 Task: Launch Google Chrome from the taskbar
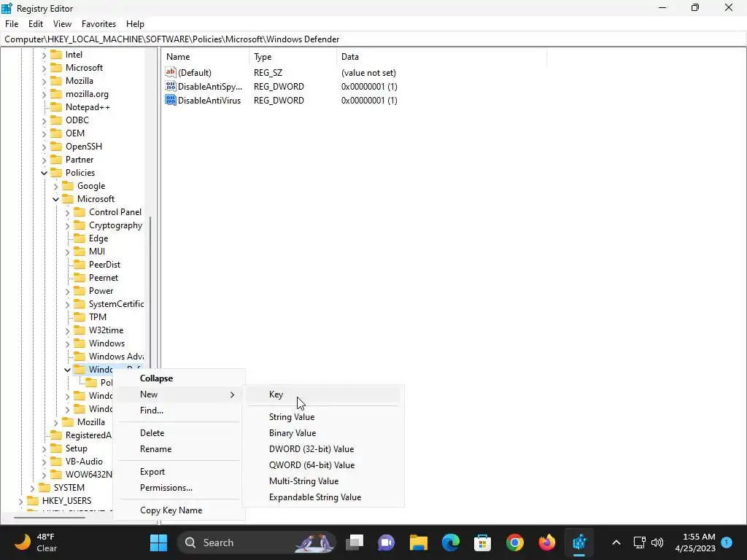point(514,542)
